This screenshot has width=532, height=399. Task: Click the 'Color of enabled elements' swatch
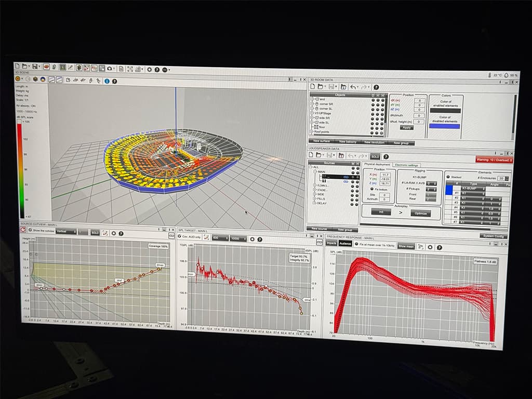(445, 110)
